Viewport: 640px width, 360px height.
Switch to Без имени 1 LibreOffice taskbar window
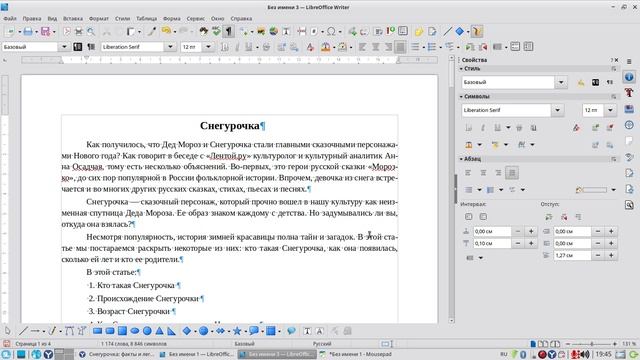click(196, 354)
